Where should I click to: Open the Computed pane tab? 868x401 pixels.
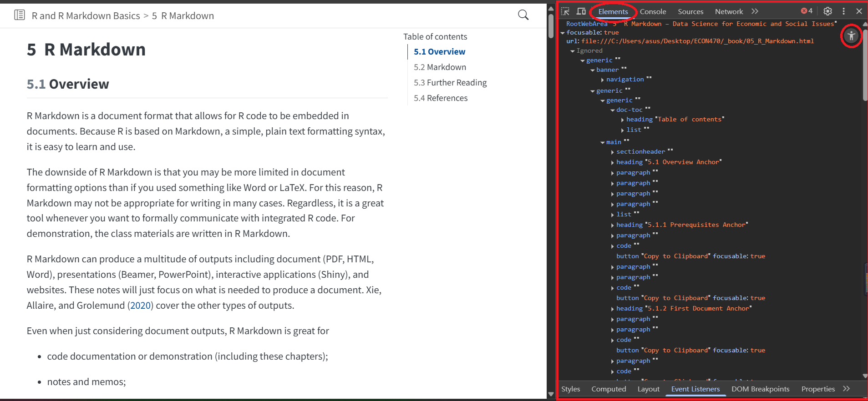coord(609,389)
